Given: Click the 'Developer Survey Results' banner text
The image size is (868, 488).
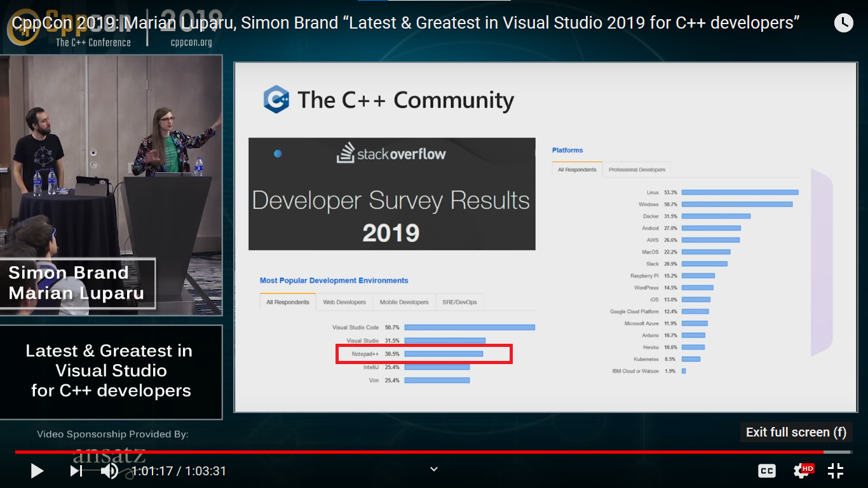Looking at the screenshot, I should 391,201.
